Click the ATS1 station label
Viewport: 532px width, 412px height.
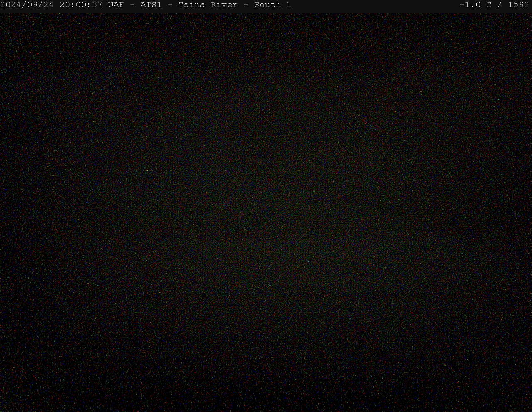(151, 5)
